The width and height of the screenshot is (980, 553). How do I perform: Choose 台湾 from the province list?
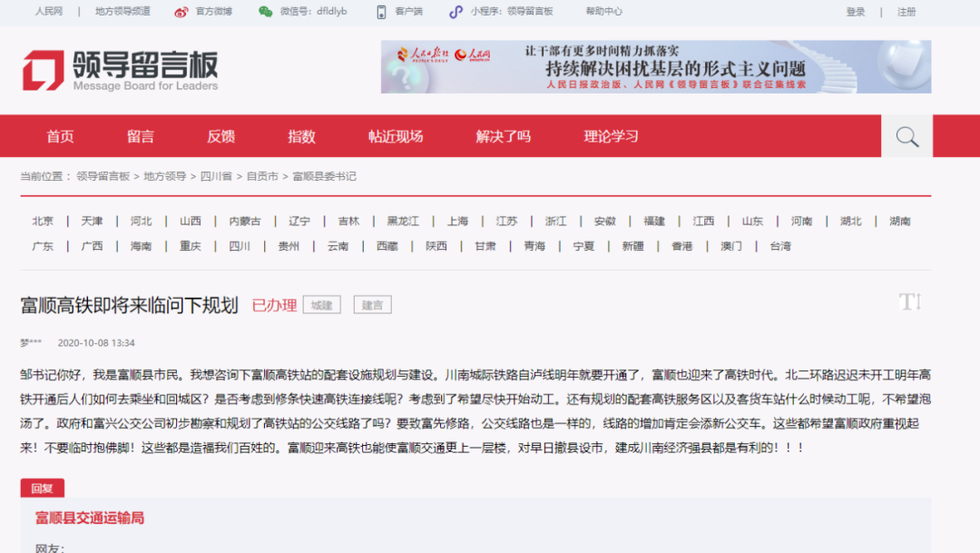pyautogui.click(x=780, y=246)
